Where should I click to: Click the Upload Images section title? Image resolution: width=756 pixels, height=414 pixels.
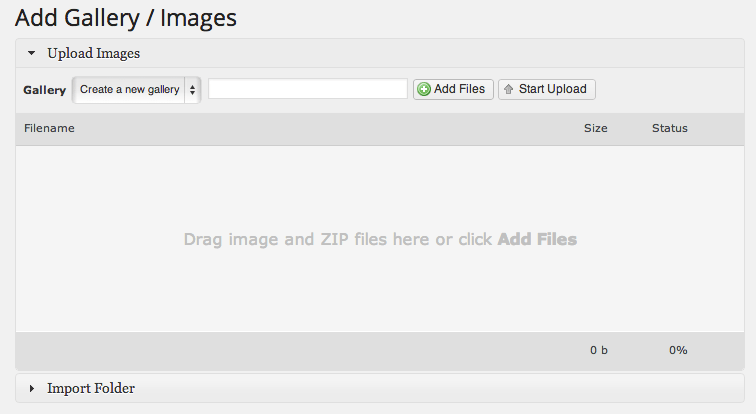click(x=93, y=53)
